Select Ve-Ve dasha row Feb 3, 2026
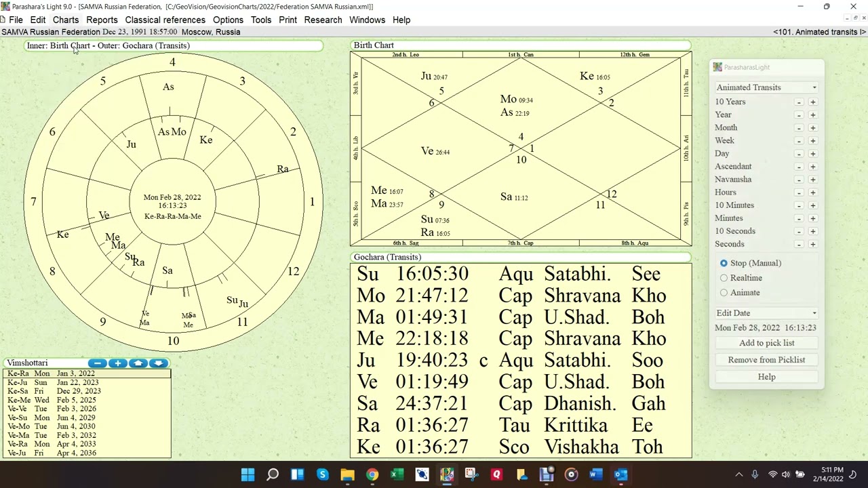The width and height of the screenshot is (868, 488). coord(87,409)
